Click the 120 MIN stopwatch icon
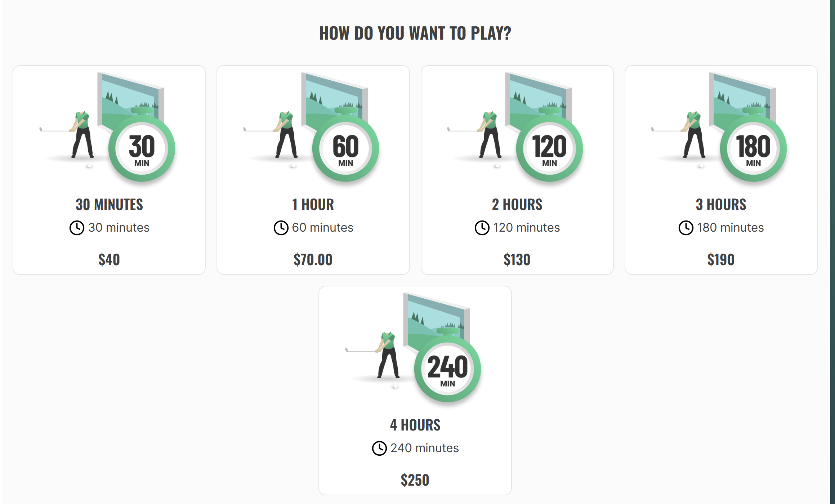Viewport: 835px width, 504px height. (x=549, y=148)
